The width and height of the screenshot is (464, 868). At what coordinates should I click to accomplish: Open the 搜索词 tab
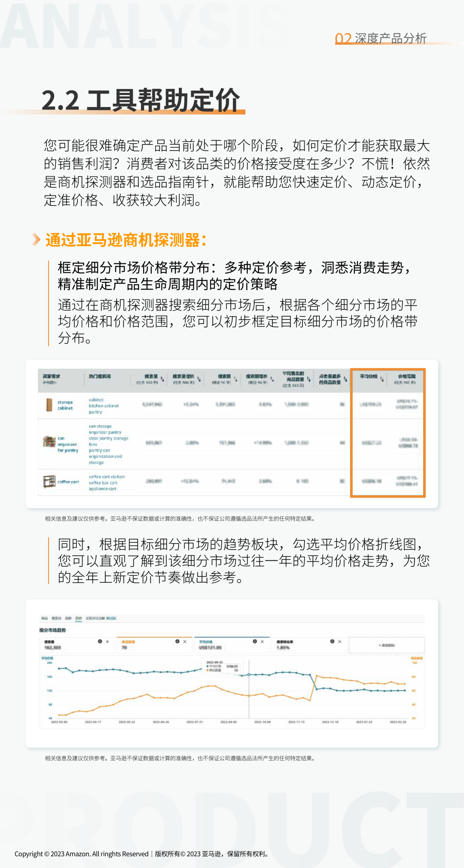click(56, 618)
